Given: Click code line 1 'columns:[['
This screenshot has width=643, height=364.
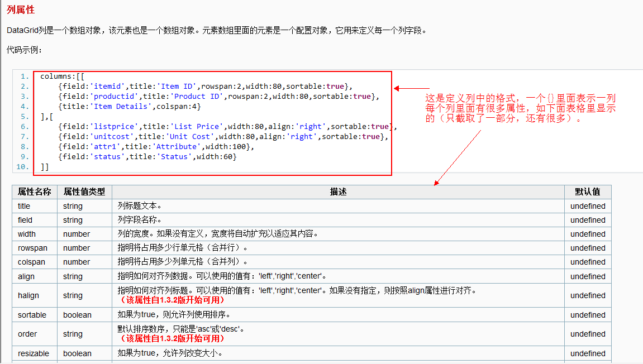Looking at the screenshot, I should 63,76.
